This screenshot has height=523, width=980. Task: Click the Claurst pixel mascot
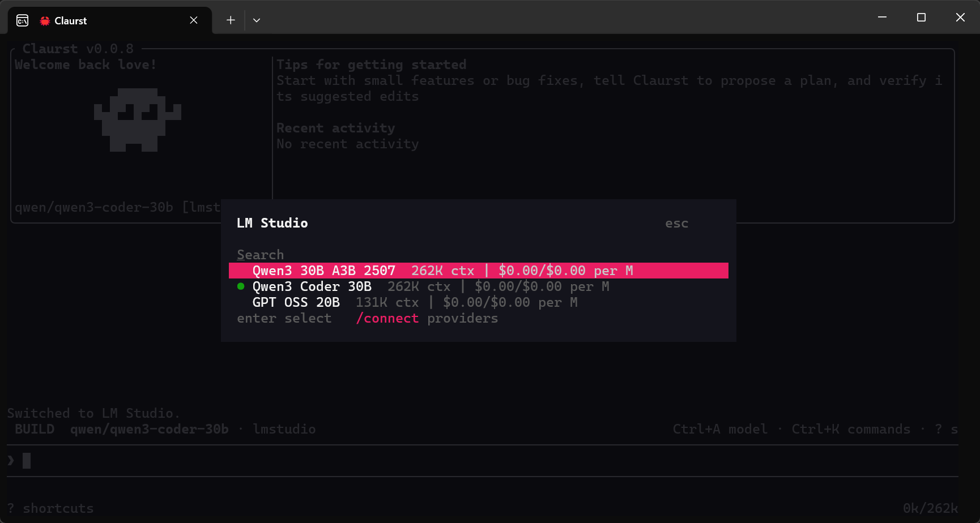tap(138, 119)
